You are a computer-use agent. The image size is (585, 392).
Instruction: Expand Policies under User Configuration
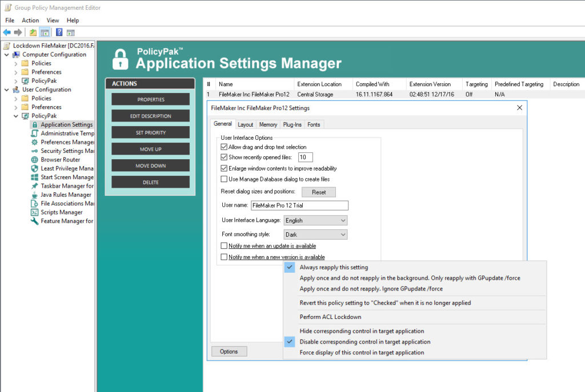coord(15,98)
